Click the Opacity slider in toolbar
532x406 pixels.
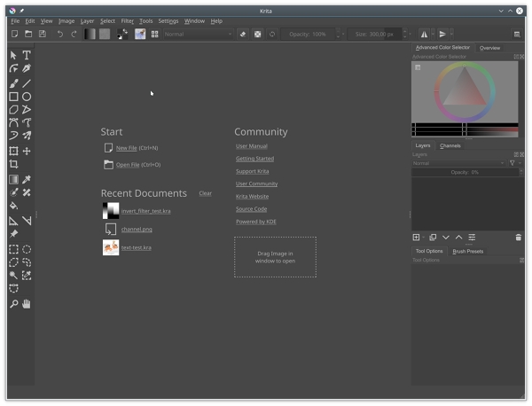(x=309, y=34)
